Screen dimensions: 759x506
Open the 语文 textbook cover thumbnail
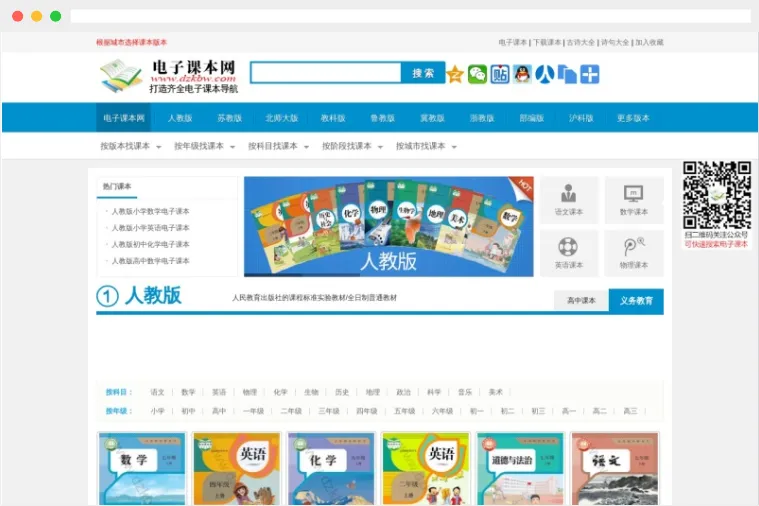tap(615, 469)
